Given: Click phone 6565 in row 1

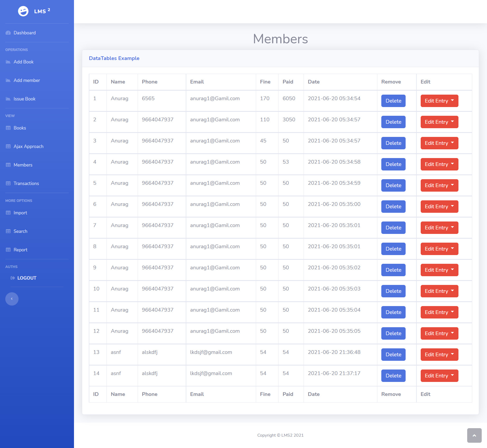Looking at the screenshot, I should tap(148, 99).
